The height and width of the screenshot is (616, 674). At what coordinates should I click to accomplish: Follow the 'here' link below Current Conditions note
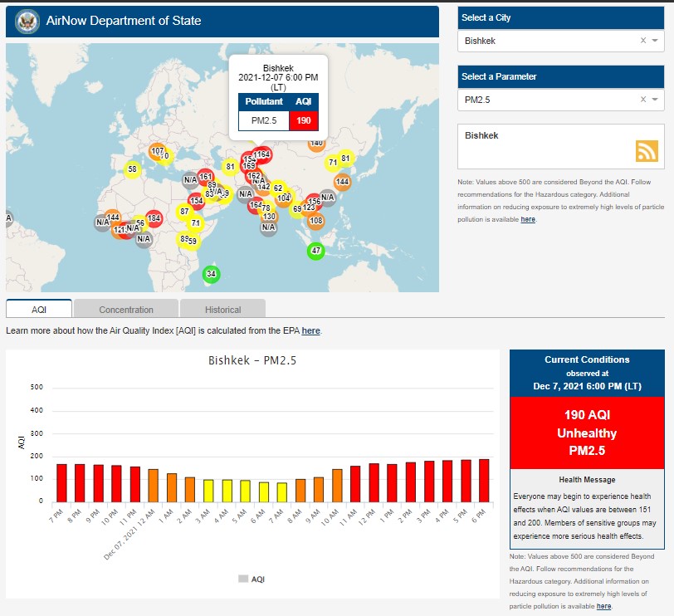pos(603,607)
